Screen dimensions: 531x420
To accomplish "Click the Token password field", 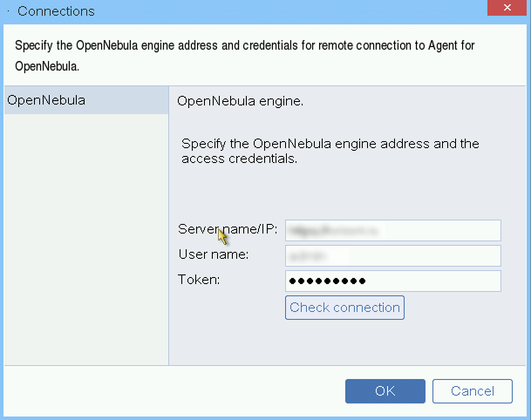I will [393, 281].
